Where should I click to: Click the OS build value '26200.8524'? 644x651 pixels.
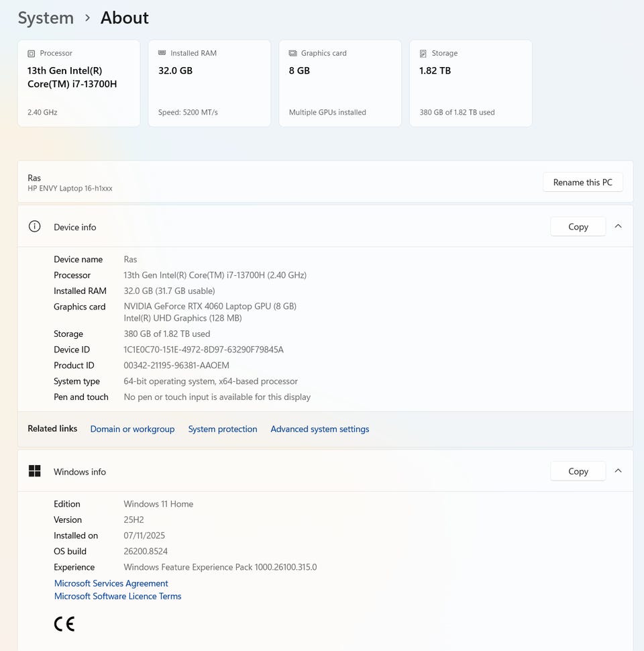[x=146, y=552]
